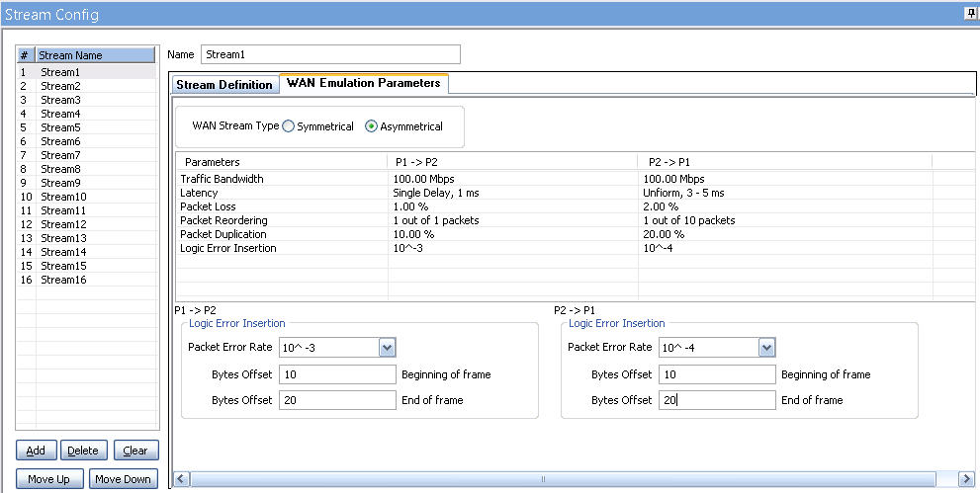Select the Traffic Bandwidth parameter row
Image resolution: width=980 pixels, height=493 pixels.
575,179
